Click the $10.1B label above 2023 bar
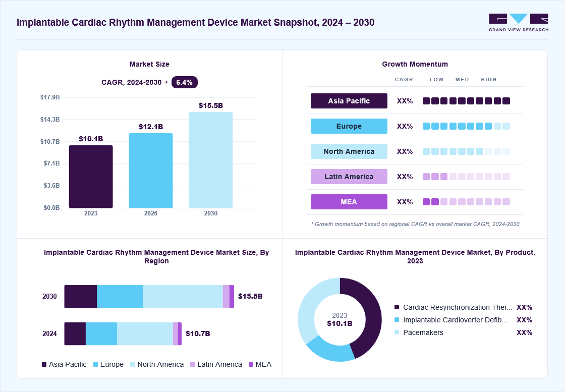Viewport: 565px width, 392px height. click(x=91, y=139)
